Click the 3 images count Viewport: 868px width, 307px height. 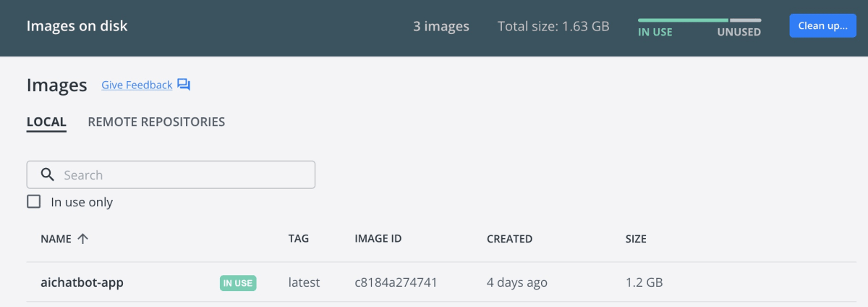[x=441, y=26]
